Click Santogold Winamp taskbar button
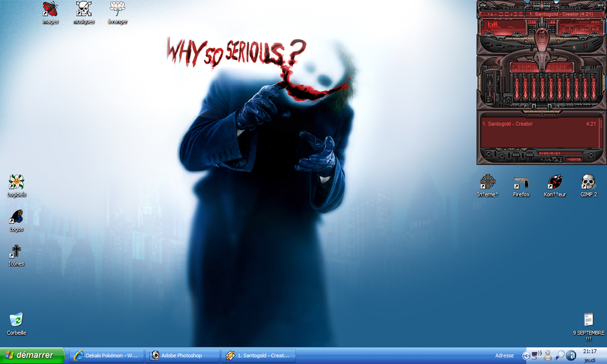This screenshot has width=607, height=364. coord(258,356)
